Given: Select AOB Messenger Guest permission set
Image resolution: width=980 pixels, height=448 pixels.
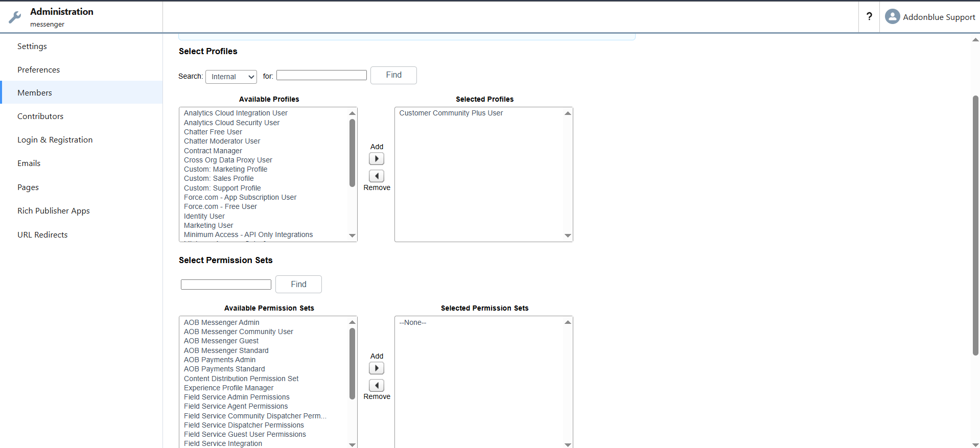Looking at the screenshot, I should point(221,341).
